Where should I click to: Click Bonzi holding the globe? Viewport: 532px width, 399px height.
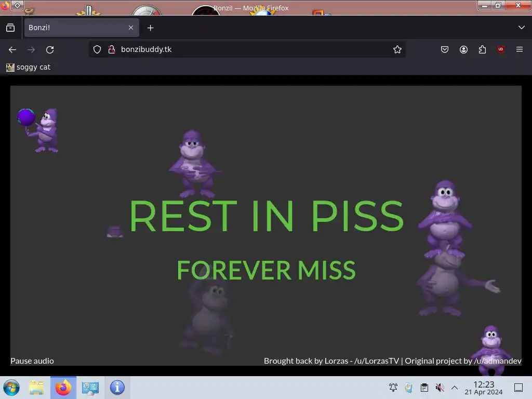38,130
